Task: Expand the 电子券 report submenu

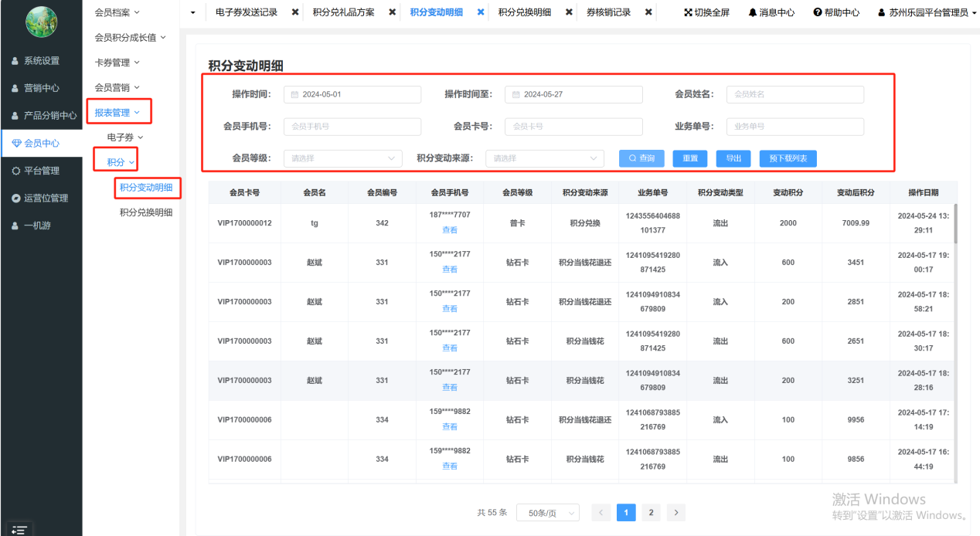Action: pos(125,137)
